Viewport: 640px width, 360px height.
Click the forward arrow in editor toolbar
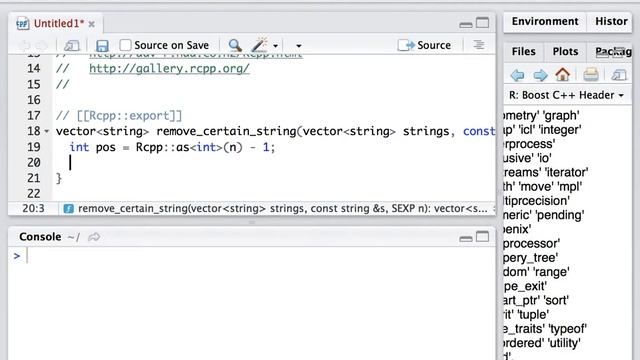pyautogui.click(x=42, y=45)
